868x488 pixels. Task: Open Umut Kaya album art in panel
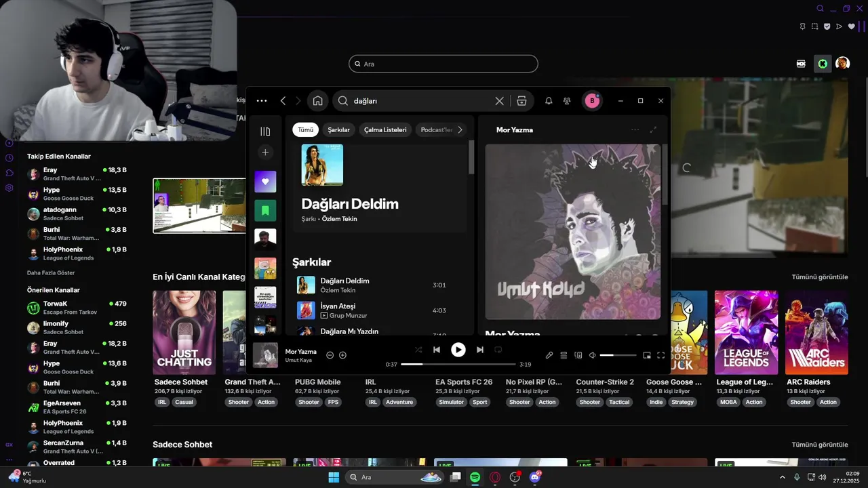pos(573,232)
